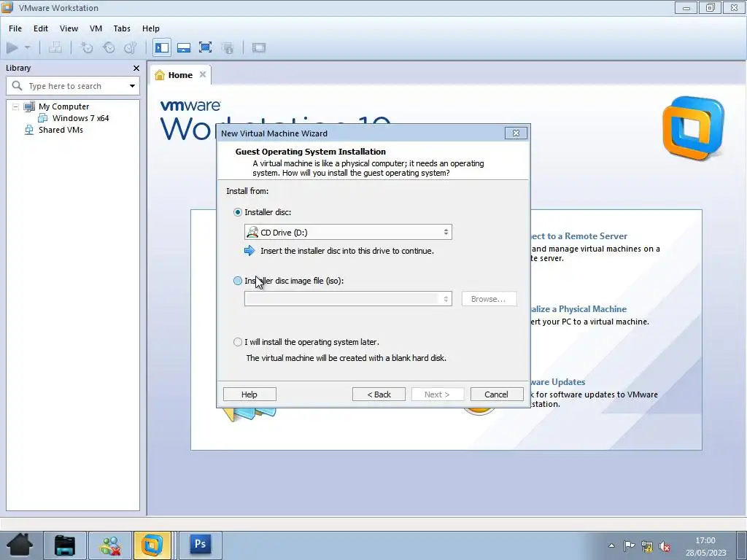Select My Computer in the Library

coord(64,106)
